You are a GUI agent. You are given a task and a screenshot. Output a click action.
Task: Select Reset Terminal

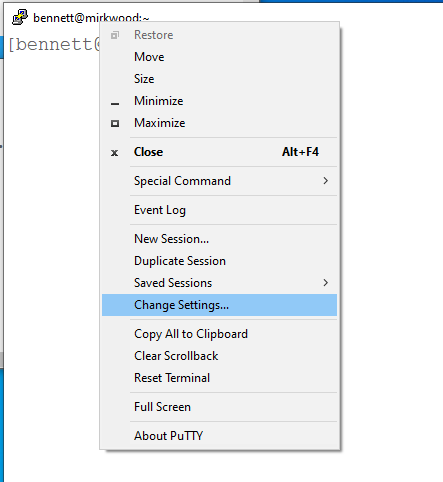(x=219, y=378)
